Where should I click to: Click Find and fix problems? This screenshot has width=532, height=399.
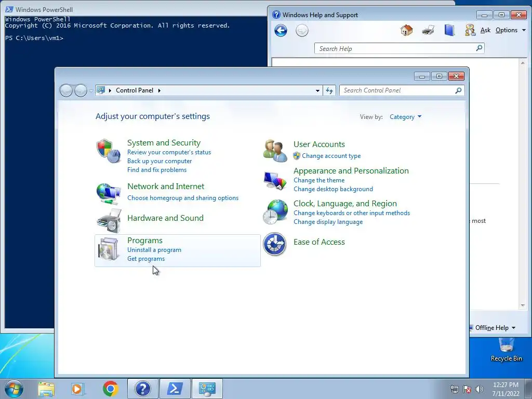click(157, 170)
